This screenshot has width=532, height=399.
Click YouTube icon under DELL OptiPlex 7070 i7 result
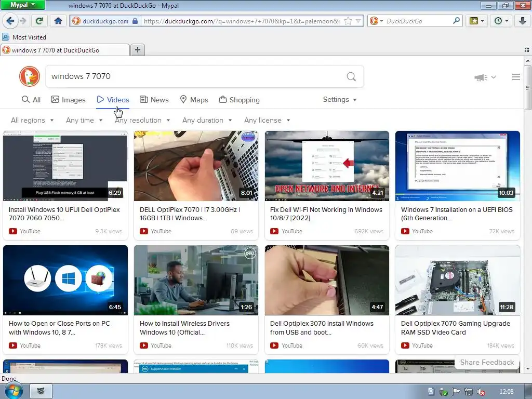point(144,231)
